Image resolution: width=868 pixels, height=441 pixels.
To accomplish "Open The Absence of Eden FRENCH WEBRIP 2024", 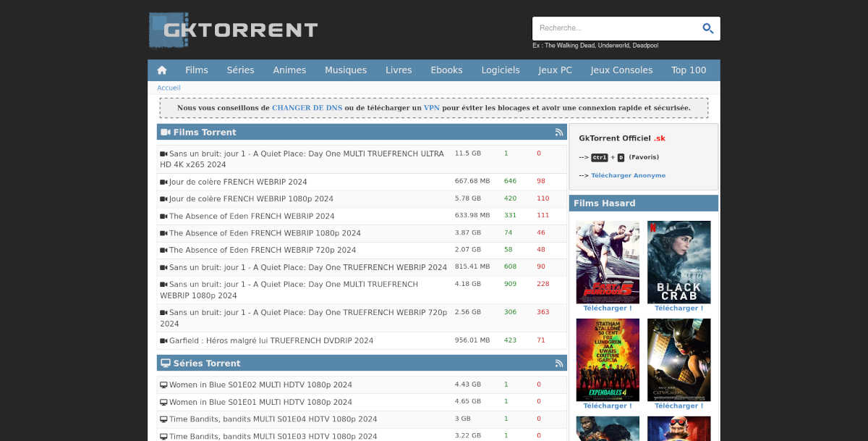I will [x=252, y=216].
